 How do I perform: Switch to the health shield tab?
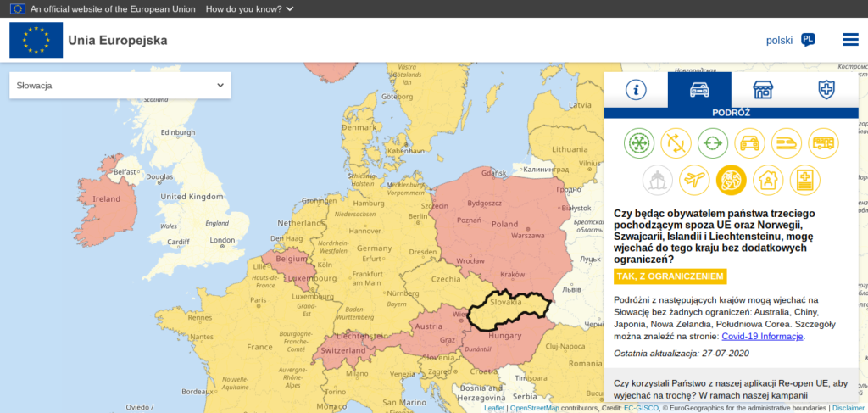pos(826,90)
